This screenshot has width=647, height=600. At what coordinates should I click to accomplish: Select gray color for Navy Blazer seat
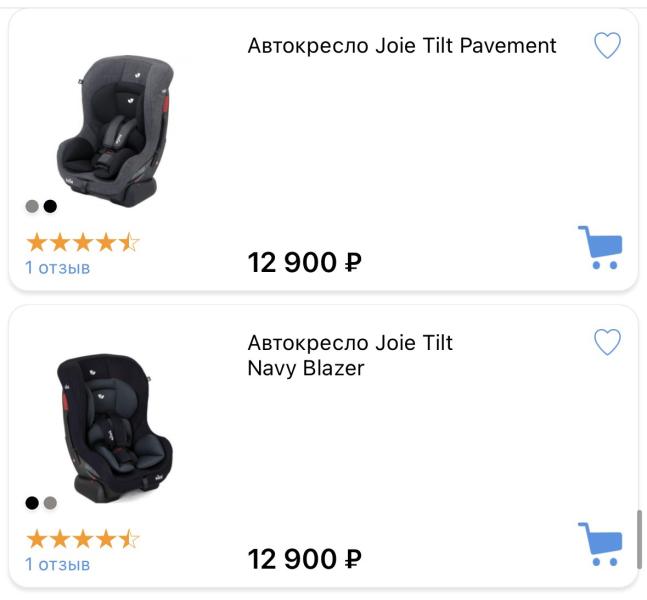point(50,503)
